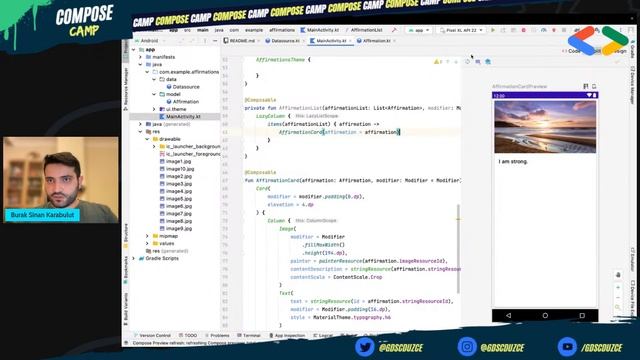Select MainActivity.kt in the project tree
This screenshot has height=360, width=640.
180,117
